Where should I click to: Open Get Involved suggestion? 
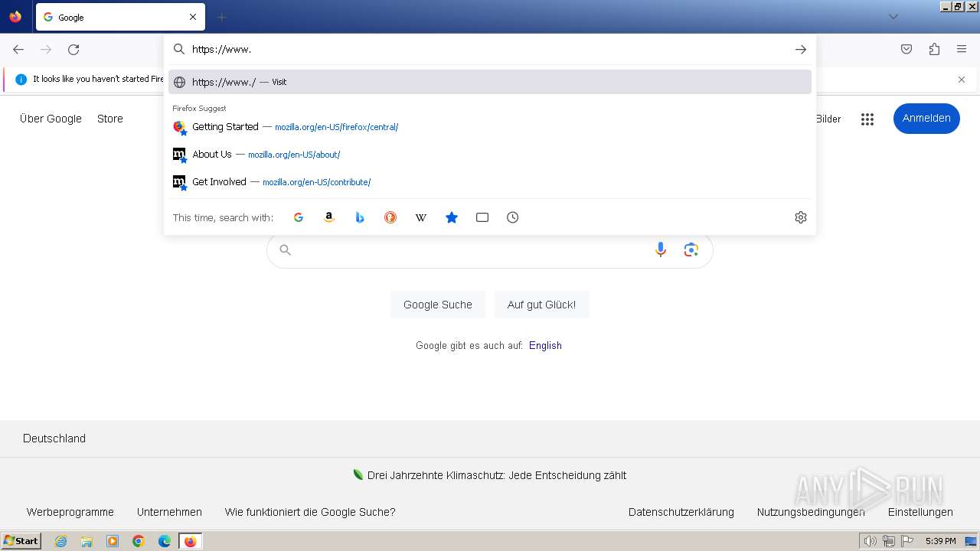point(490,182)
